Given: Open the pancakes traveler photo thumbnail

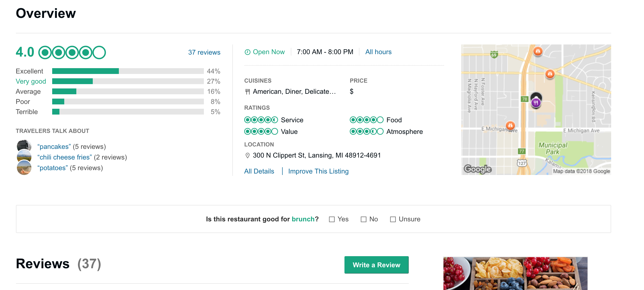Looking at the screenshot, I should pos(24,146).
